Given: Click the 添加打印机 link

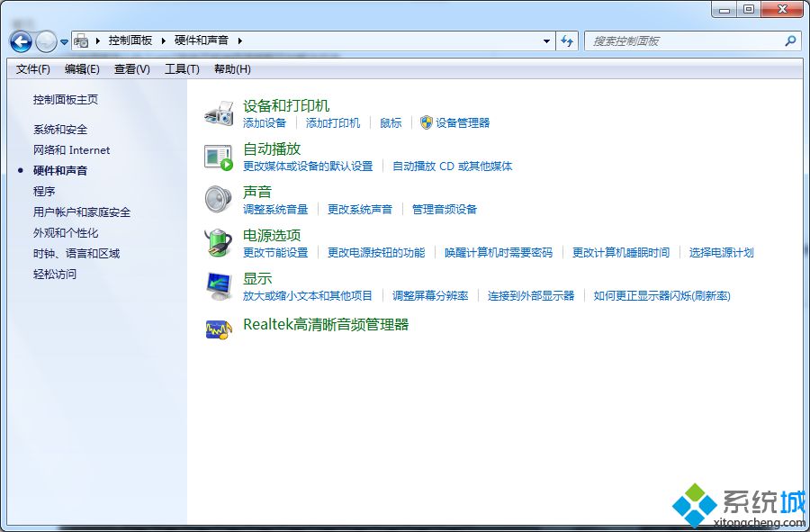Looking at the screenshot, I should tap(333, 122).
